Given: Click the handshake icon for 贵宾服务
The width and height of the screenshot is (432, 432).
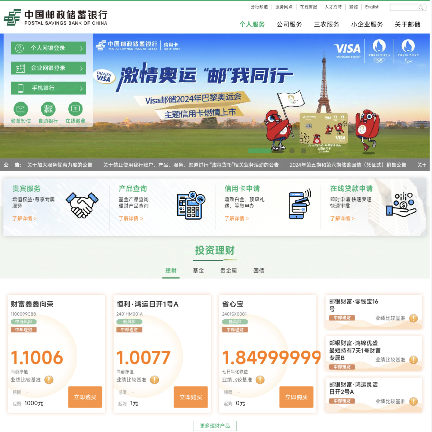Looking at the screenshot, I should pos(82,205).
